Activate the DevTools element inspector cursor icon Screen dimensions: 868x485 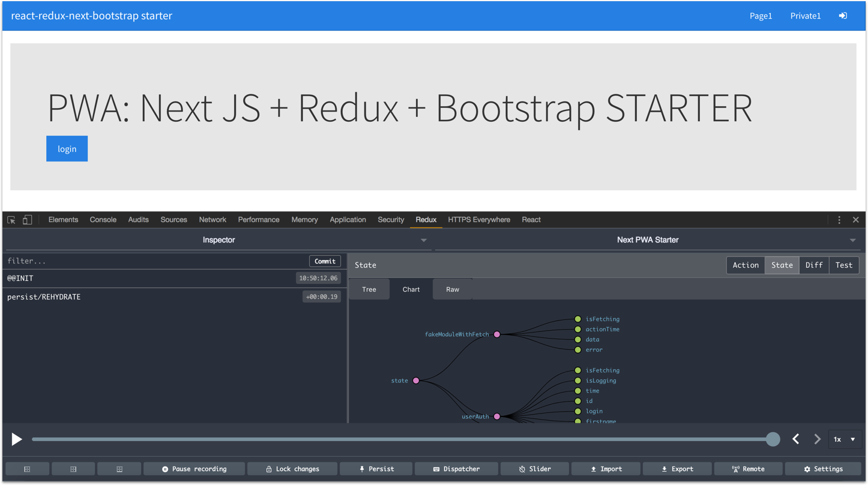pos(11,220)
